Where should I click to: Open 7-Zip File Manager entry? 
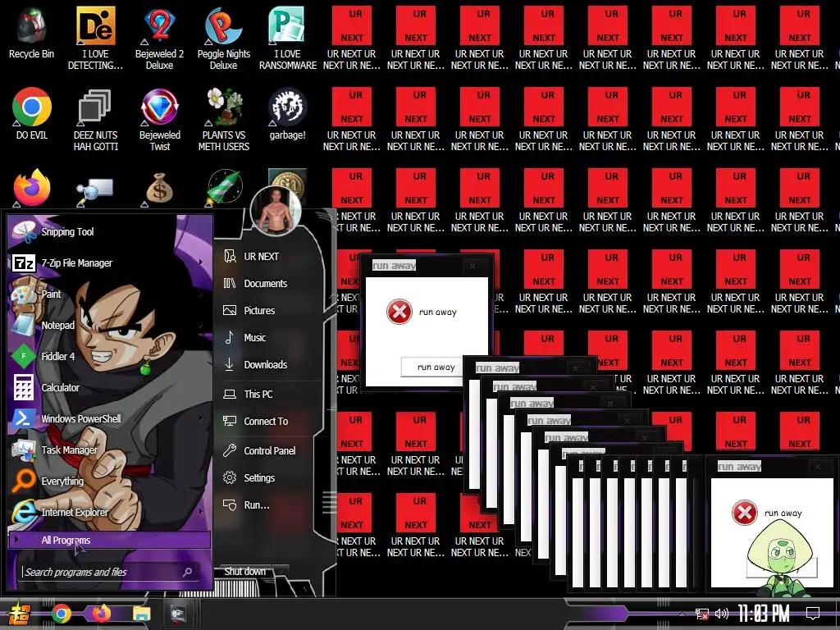[109, 263]
